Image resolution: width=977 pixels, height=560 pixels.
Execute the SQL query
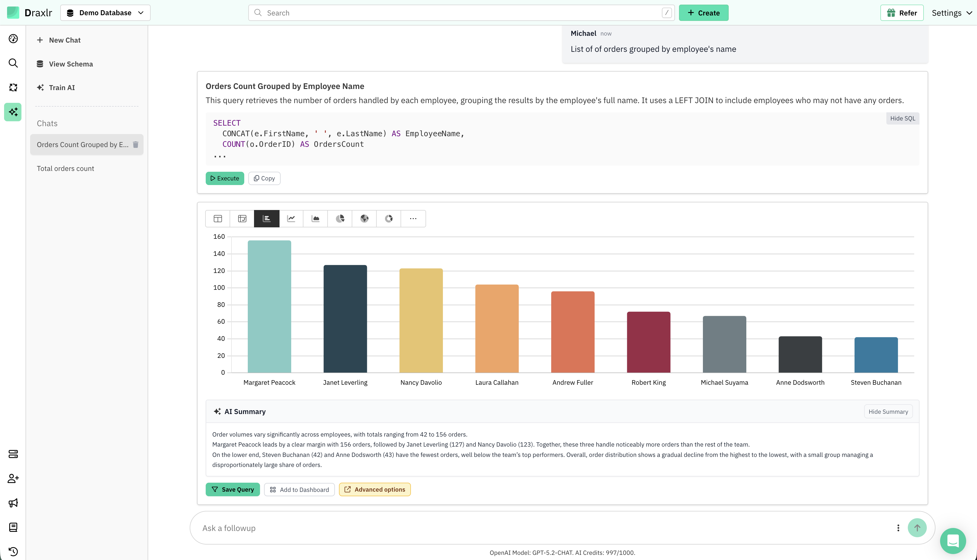pos(225,178)
